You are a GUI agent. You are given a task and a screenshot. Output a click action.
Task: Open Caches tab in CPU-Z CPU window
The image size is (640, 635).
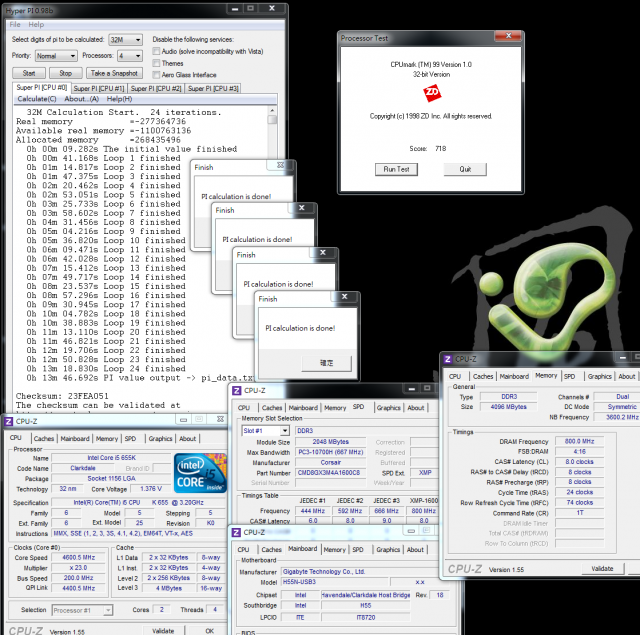pos(44,439)
